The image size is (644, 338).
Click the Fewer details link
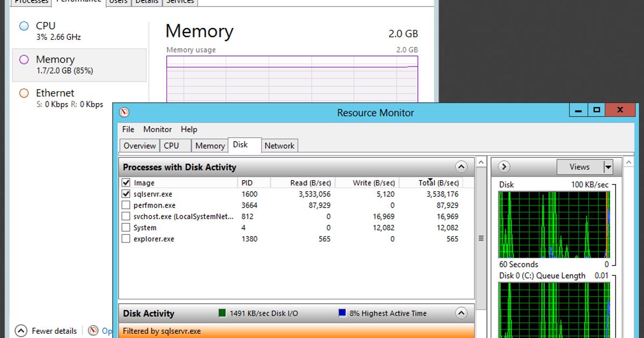pyautogui.click(x=54, y=331)
